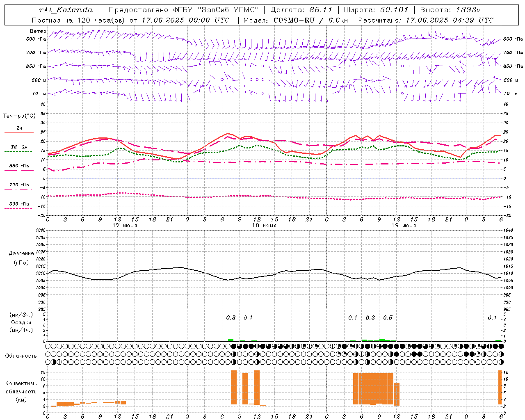
Task: Click the Осадки precipitation label
Action: click(21, 322)
